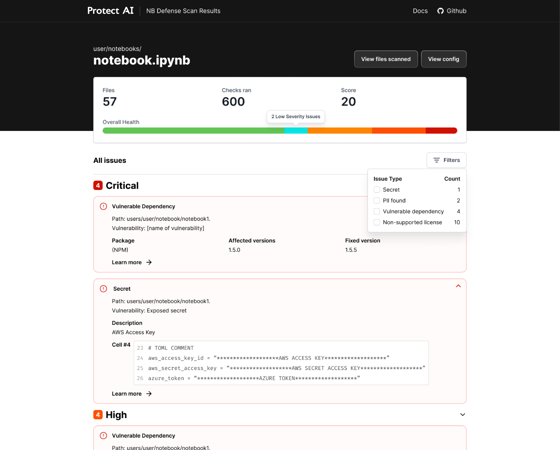Click View files scanned button
This screenshot has height=450, width=560.
click(x=386, y=59)
